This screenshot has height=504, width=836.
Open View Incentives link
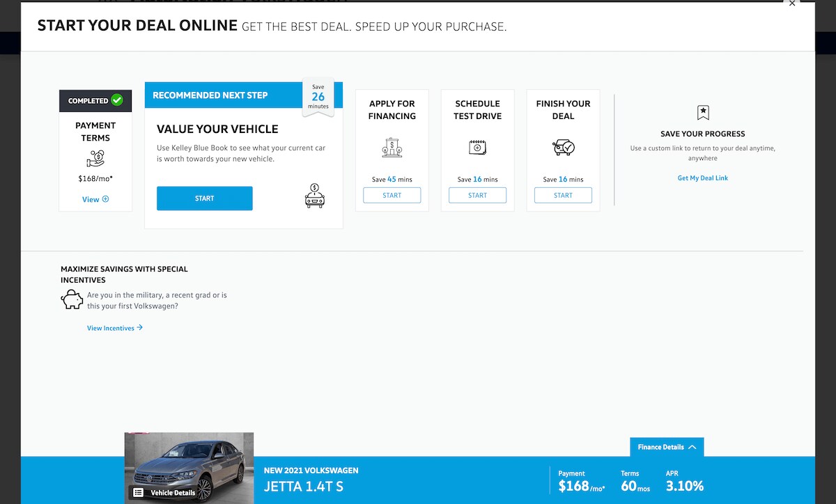(115, 328)
